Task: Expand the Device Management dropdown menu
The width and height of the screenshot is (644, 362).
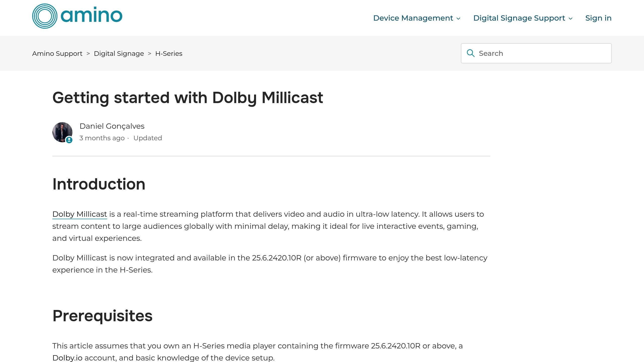Action: 417,18
